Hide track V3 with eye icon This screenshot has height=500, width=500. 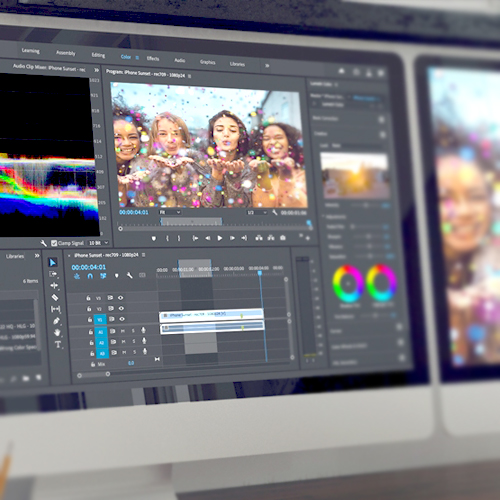click(x=121, y=298)
